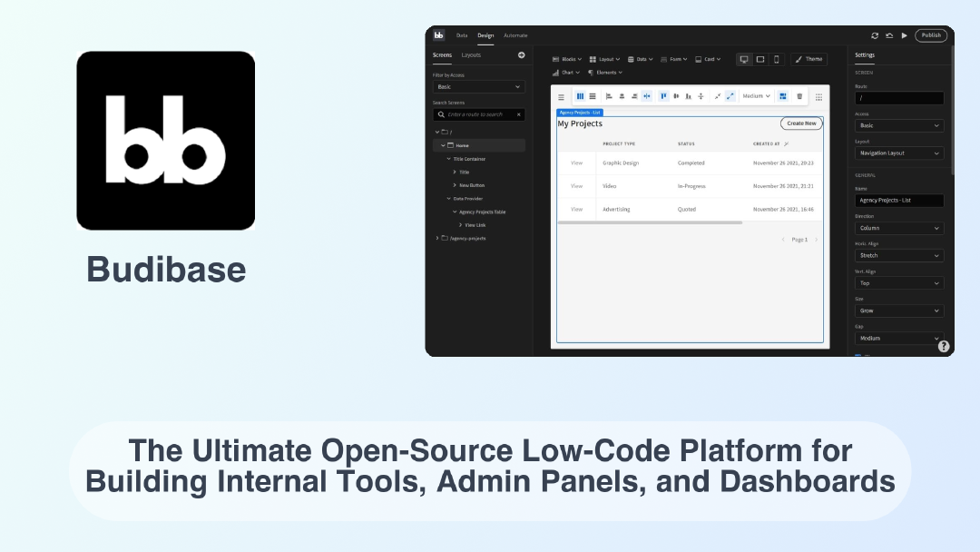The width and height of the screenshot is (980, 552).
Task: Open the grid dots icon beside the trash
Action: (x=818, y=95)
